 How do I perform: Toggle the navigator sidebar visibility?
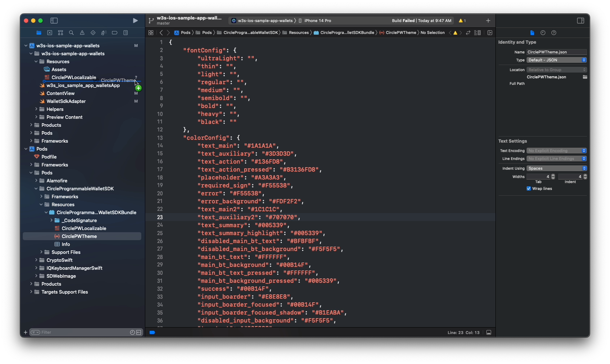tap(54, 21)
